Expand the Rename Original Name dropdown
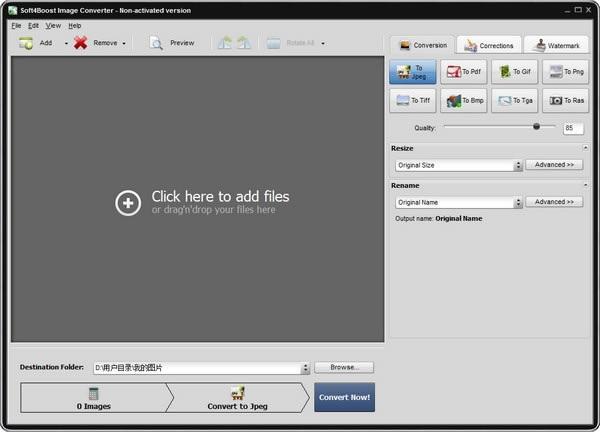This screenshot has height=432, width=600. pos(518,203)
